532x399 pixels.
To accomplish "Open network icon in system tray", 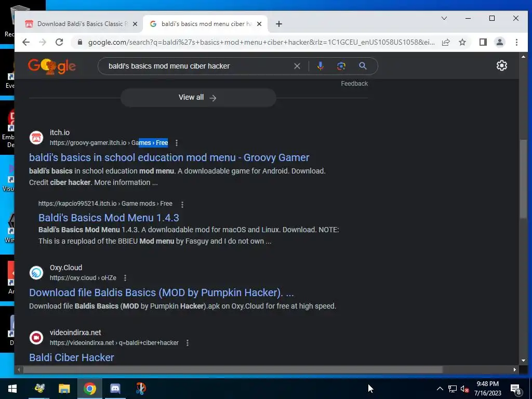I will [x=453, y=389].
